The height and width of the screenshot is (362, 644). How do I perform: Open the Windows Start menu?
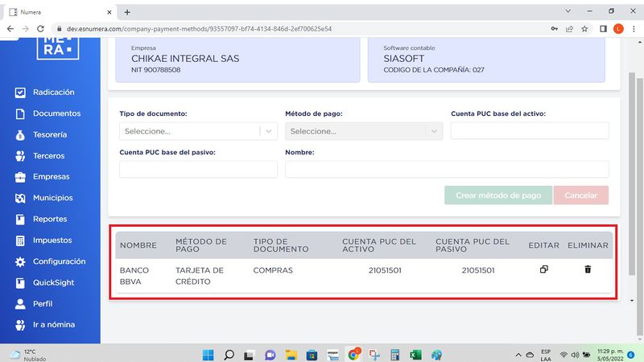pos(208,355)
